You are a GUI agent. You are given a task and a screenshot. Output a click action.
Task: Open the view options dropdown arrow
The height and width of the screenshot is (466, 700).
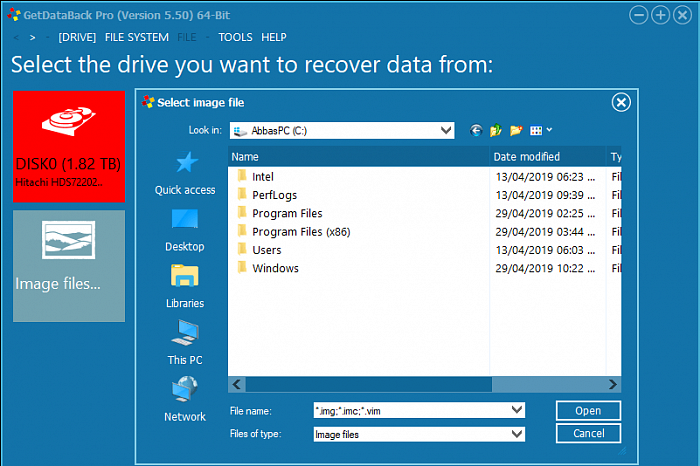549,130
